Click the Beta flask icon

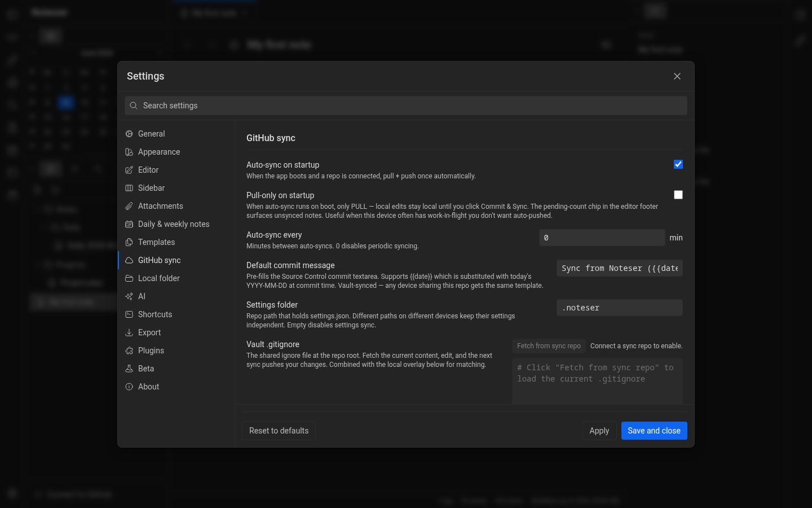(129, 369)
